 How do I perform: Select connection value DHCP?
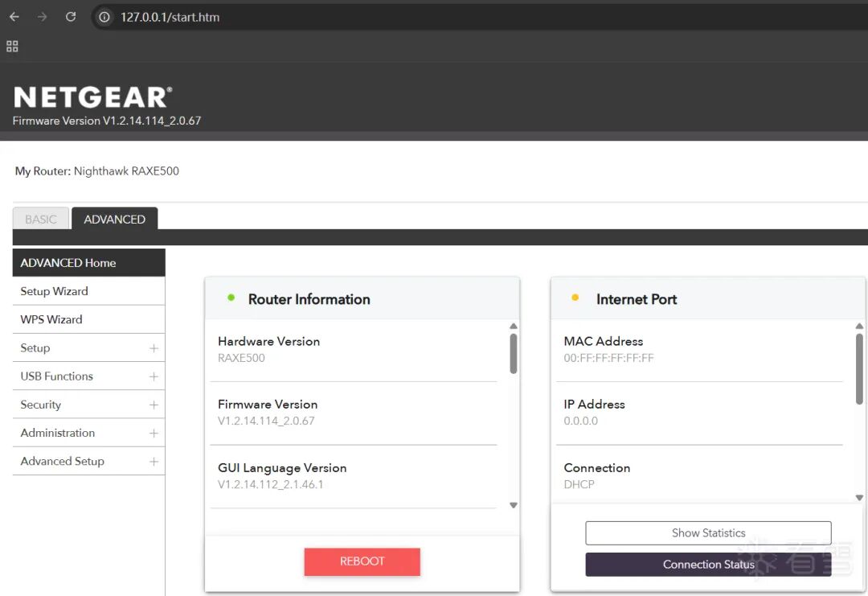(579, 484)
